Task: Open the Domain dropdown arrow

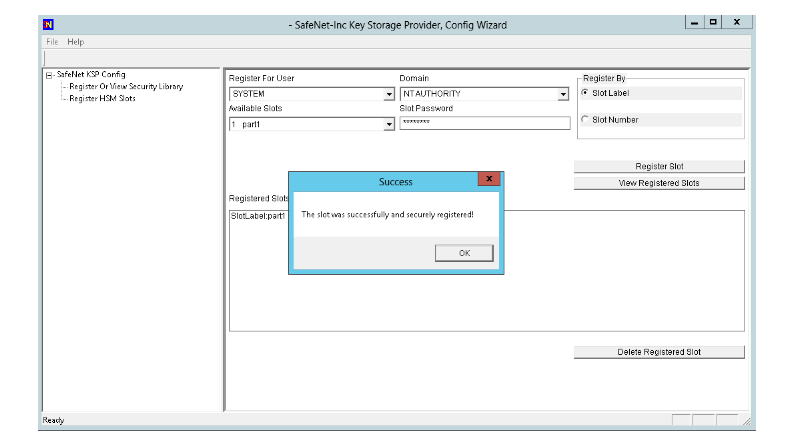Action: (563, 94)
